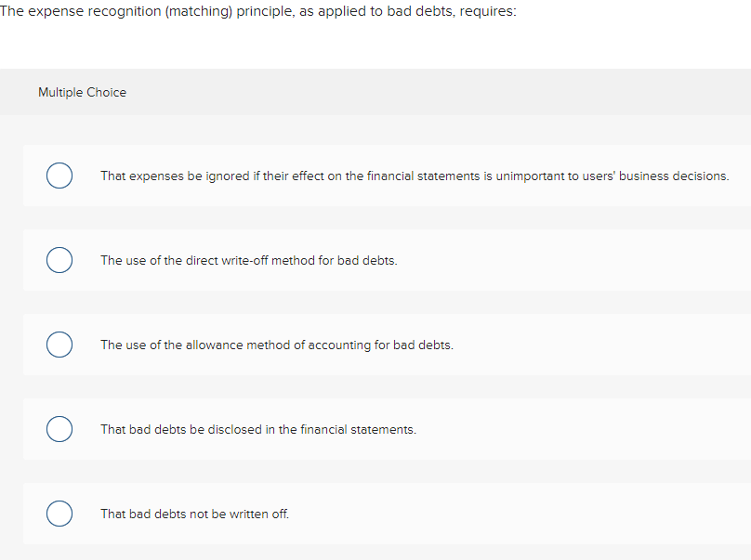Select the radio button for 'expenses be ignored' option
Image resolution: width=751 pixels, height=560 pixels.
point(59,176)
